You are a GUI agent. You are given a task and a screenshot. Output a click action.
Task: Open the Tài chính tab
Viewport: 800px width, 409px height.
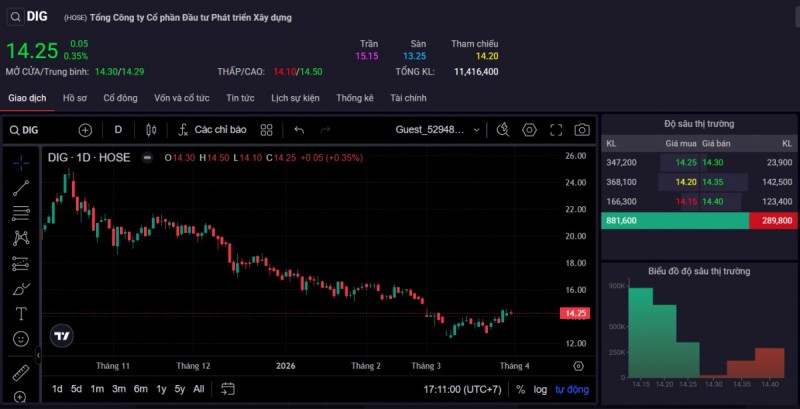[408, 98]
